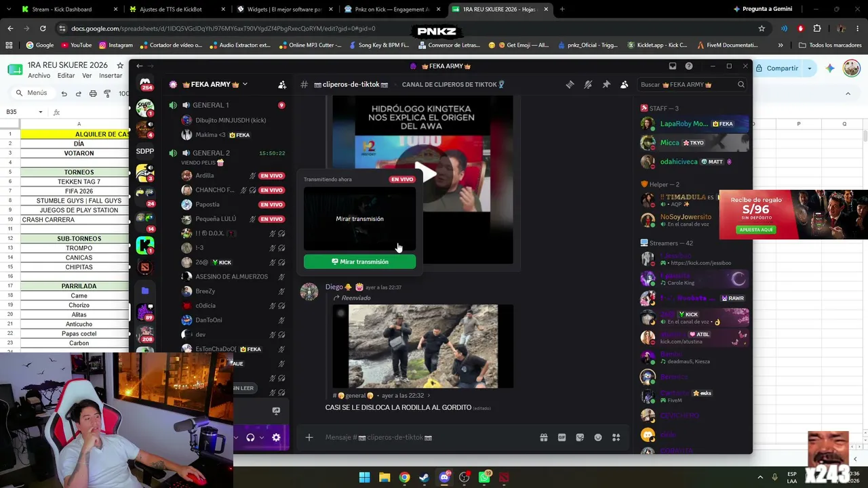Click Compartir button in Sheets
868x488 pixels.
tap(777, 68)
